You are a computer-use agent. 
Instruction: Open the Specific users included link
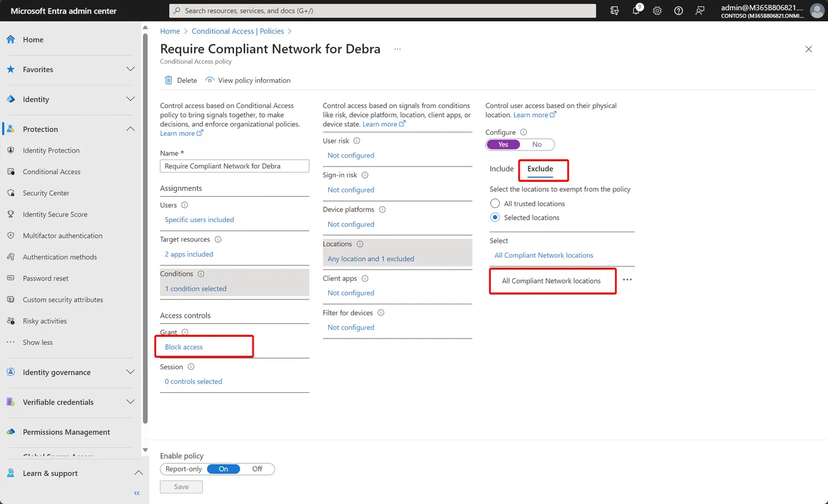click(199, 220)
